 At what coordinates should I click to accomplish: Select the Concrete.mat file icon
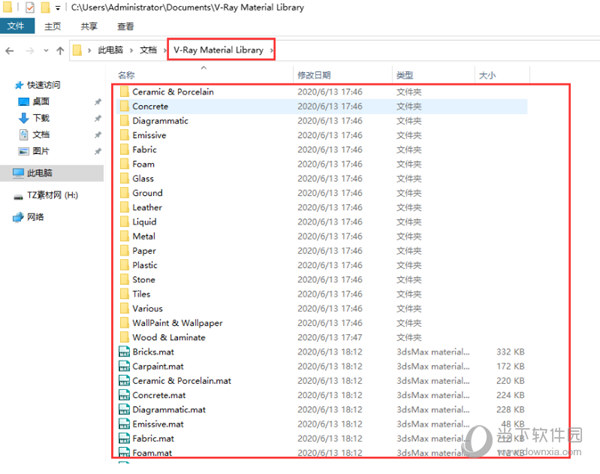124,395
